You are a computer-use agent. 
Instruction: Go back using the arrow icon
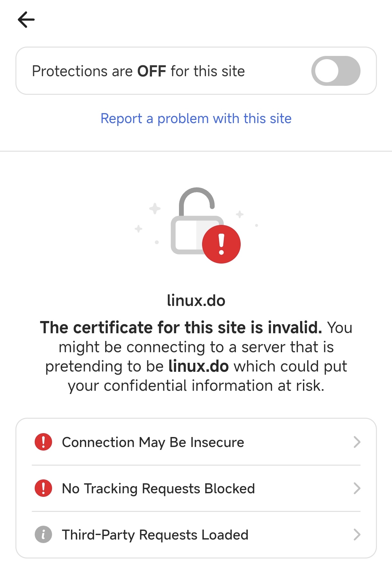tap(26, 20)
